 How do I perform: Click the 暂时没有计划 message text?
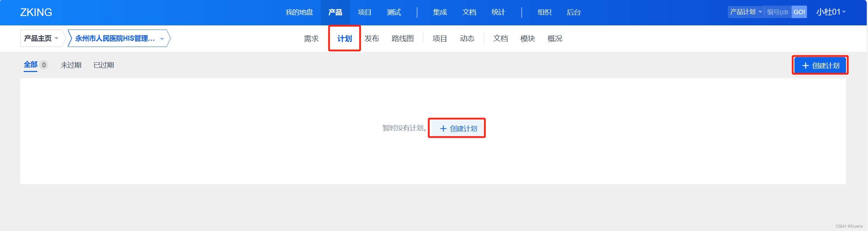point(405,128)
